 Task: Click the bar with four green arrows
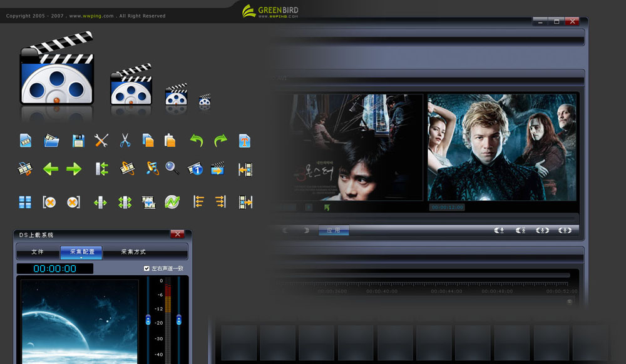coord(125,203)
